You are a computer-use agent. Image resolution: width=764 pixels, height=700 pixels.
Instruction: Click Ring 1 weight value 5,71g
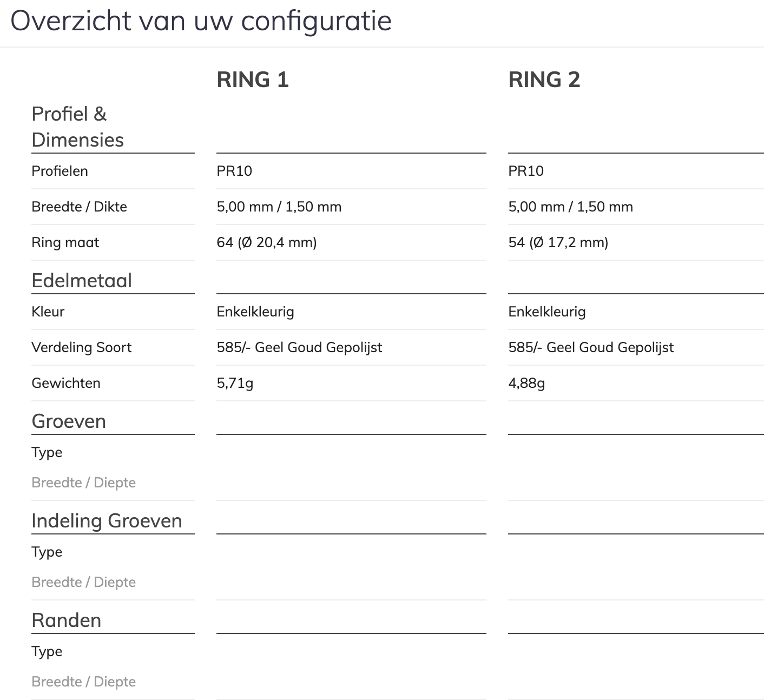pyautogui.click(x=235, y=383)
